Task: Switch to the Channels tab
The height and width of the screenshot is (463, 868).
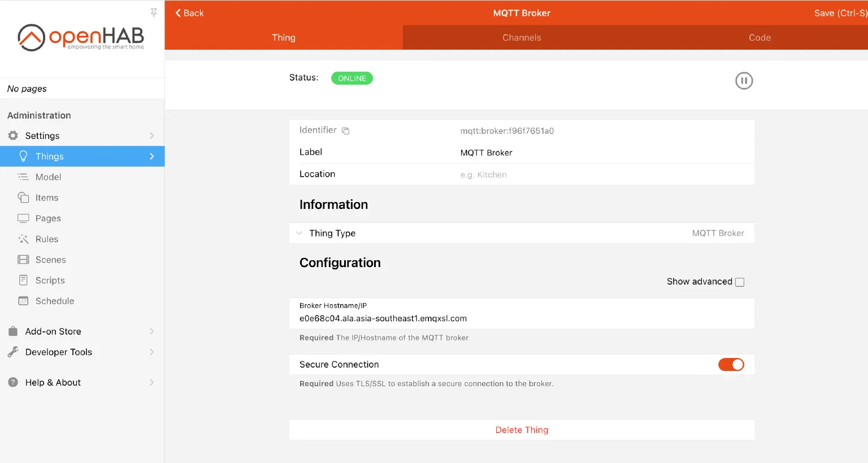Action: [x=522, y=37]
